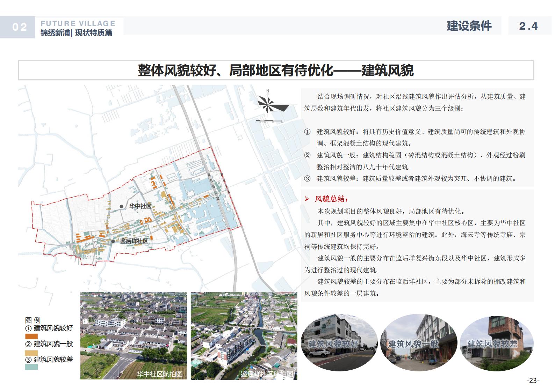Viewport: 555px width, 392px height.
Task: Click legend entry ③ 建筑风貌较差
Action: coord(49,359)
